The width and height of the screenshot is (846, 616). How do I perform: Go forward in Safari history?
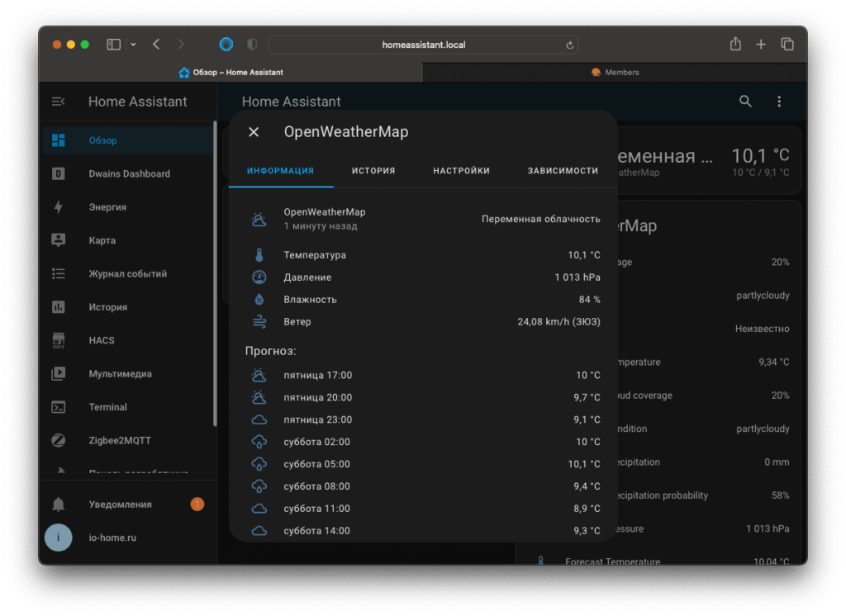pos(181,45)
